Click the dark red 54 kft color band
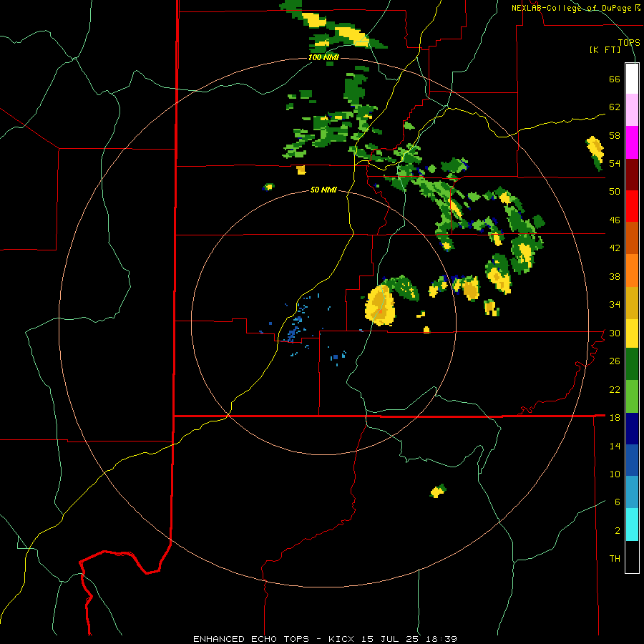Screen dimensions: 644x644 pyautogui.click(x=632, y=175)
